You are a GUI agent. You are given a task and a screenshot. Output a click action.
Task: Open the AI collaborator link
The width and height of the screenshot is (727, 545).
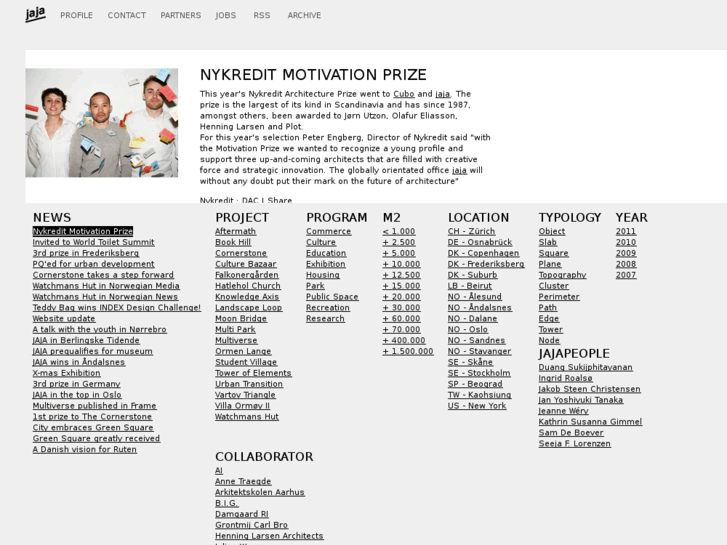tap(219, 470)
